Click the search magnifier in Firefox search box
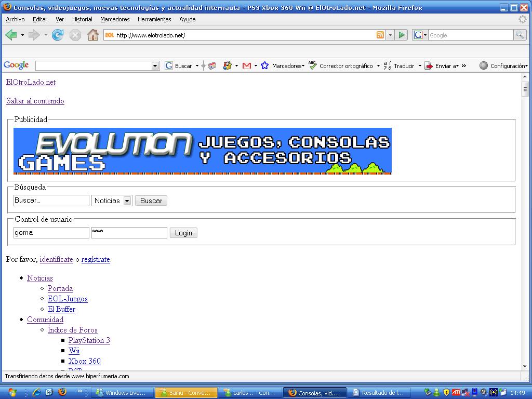 pos(520,35)
